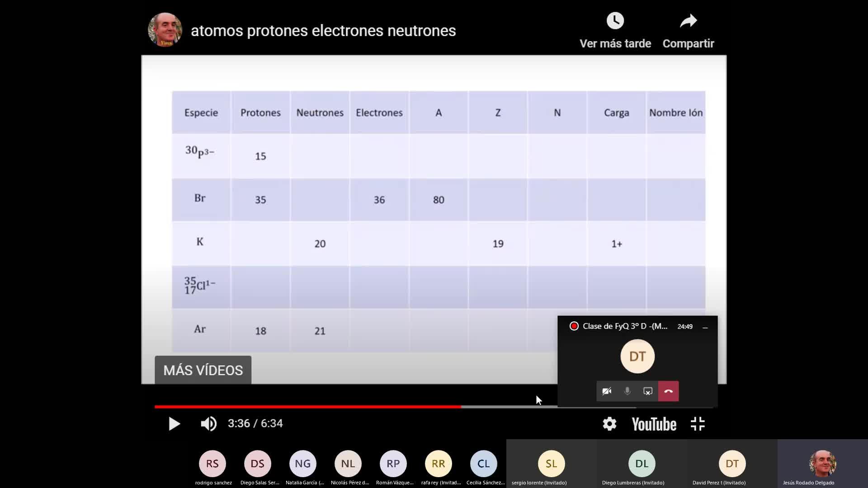Minimize the Clase de FyQ call widget
Viewport: 868px width, 488px height.
[x=705, y=327]
